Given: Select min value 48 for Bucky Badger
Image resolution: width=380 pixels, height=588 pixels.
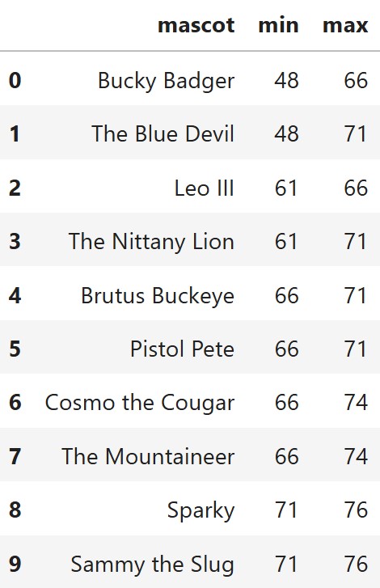Looking at the screenshot, I should pyautogui.click(x=287, y=81).
